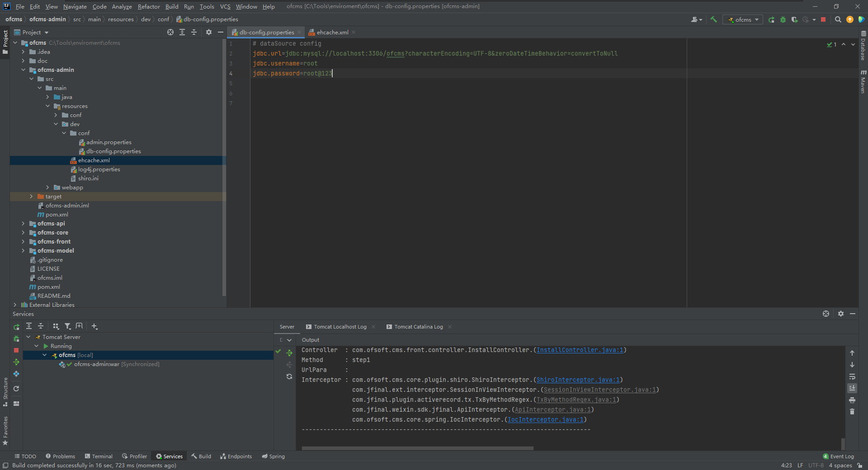This screenshot has height=470, width=868.
Task: Open the Project view mode dropdown
Action: coord(32,32)
